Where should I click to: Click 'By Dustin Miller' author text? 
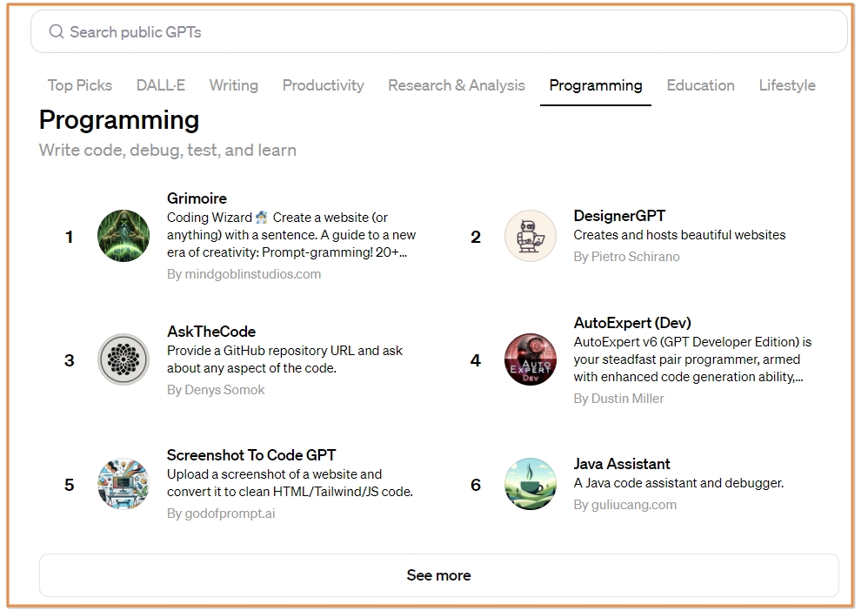click(619, 399)
